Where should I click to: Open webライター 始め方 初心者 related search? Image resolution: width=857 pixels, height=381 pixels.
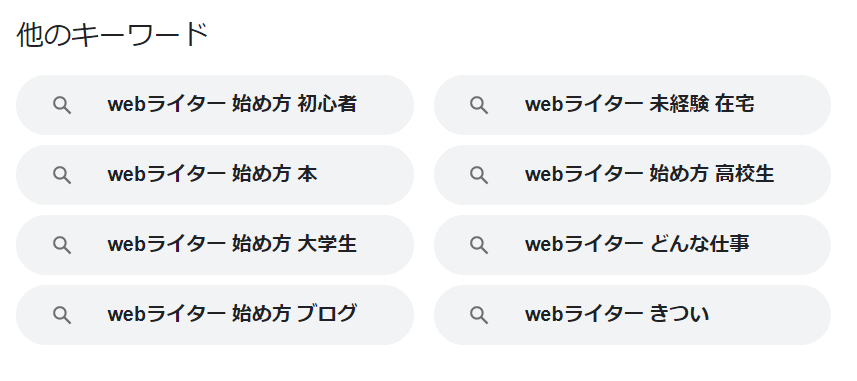coord(232,104)
